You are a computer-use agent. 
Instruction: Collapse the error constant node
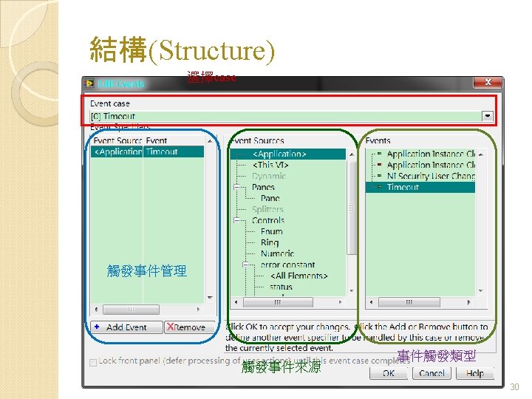(x=245, y=265)
